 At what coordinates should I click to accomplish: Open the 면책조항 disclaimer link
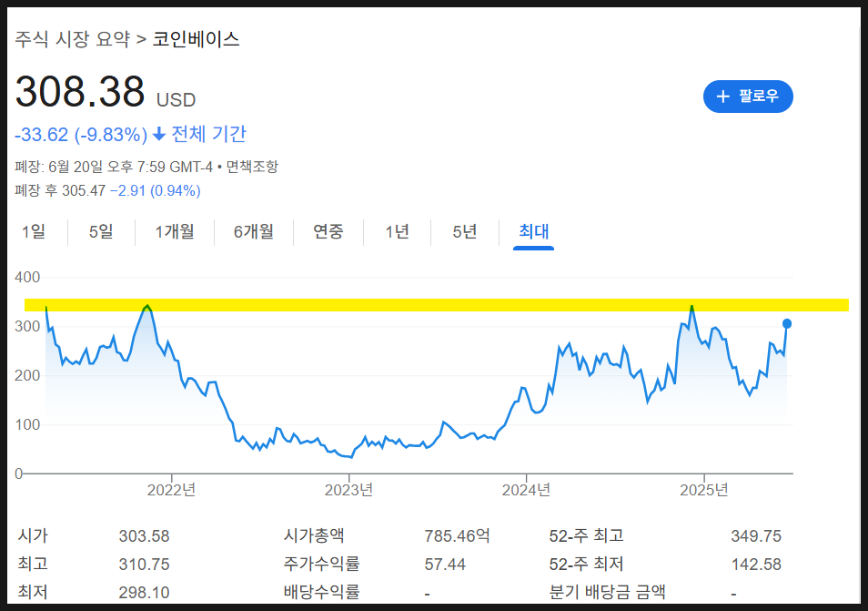click(x=252, y=167)
